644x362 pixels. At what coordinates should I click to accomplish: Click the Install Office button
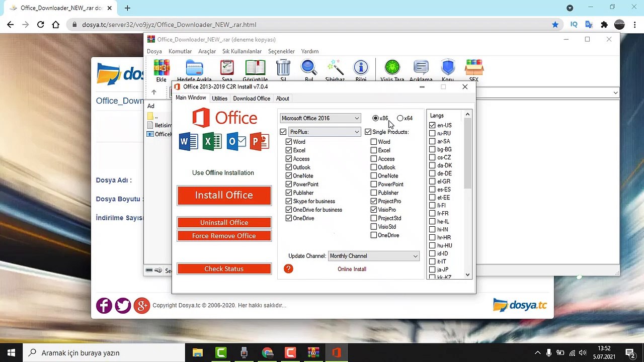click(x=224, y=196)
